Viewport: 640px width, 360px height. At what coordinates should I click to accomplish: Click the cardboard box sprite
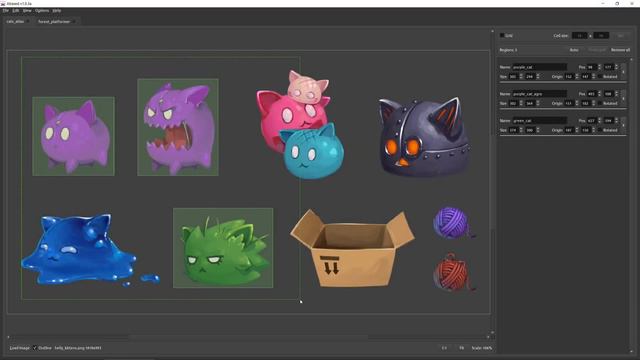[352, 248]
